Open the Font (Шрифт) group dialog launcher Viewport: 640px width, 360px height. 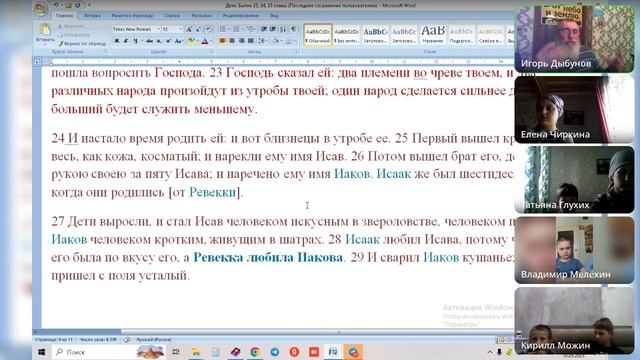(211, 51)
